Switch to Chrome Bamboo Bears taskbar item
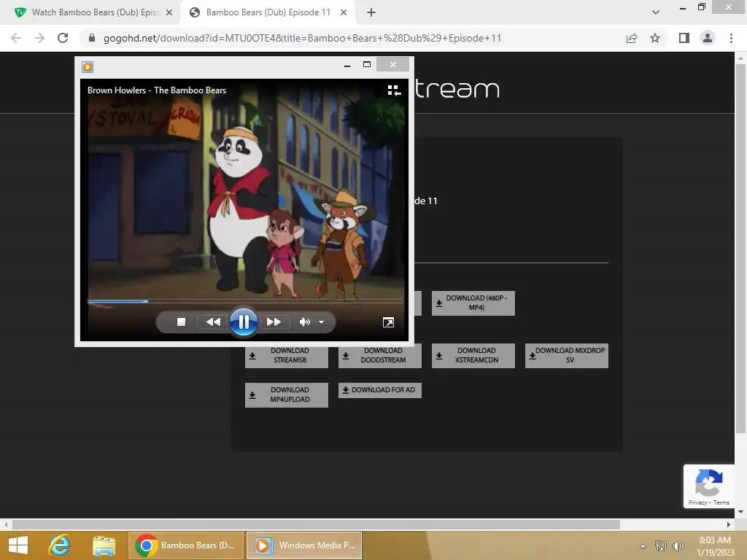 coord(186,545)
